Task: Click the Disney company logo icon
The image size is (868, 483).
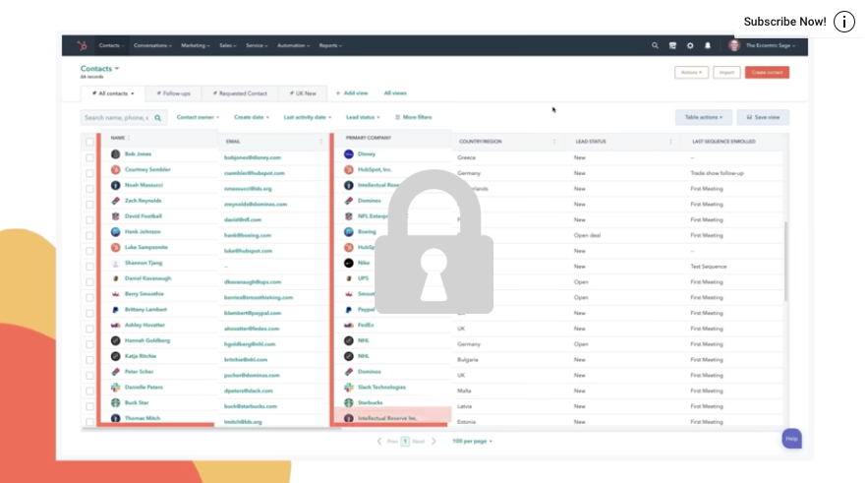Action: pos(349,154)
